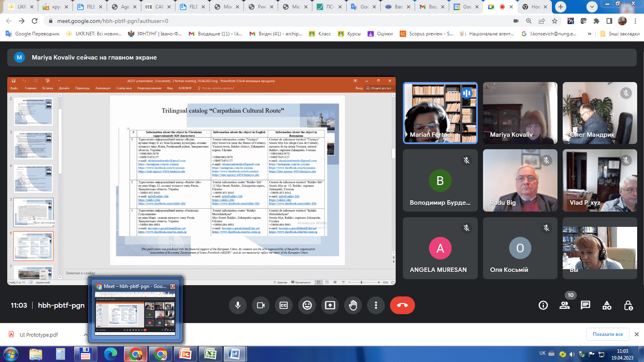
Task: Close the Meet taskbar preview thumbnail
Action: click(173, 286)
